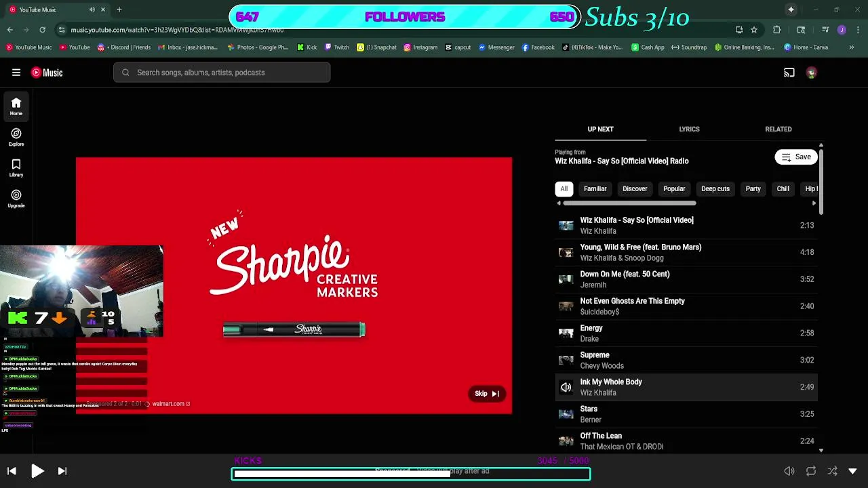Show more bookmarks with chevron

coord(852,47)
